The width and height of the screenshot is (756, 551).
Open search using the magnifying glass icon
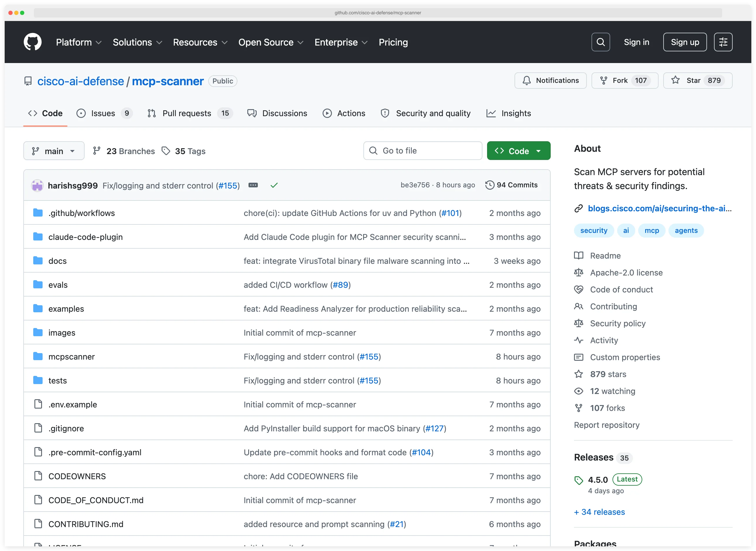point(600,42)
